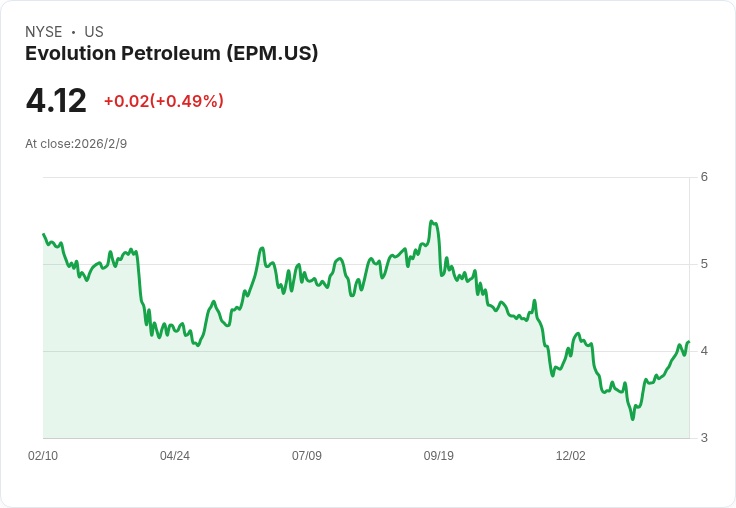
Task: Select the 04/24 date on x-axis
Action: point(175,456)
